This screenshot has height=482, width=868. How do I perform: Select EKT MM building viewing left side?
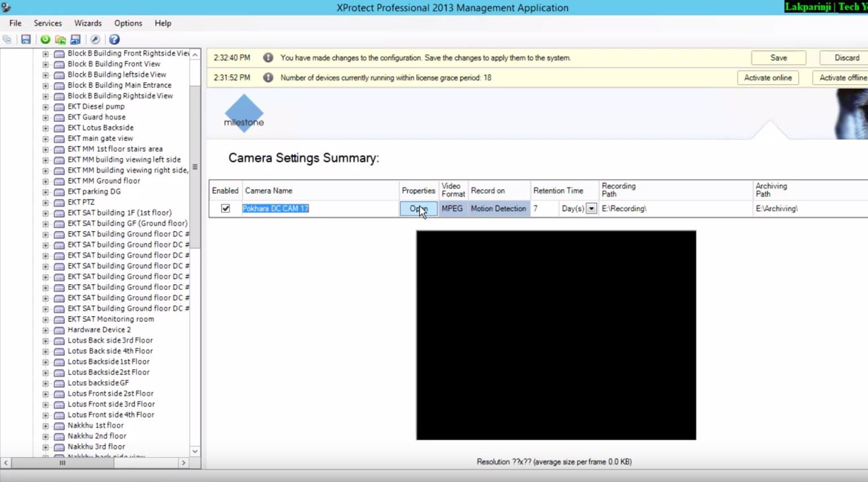[x=124, y=160]
